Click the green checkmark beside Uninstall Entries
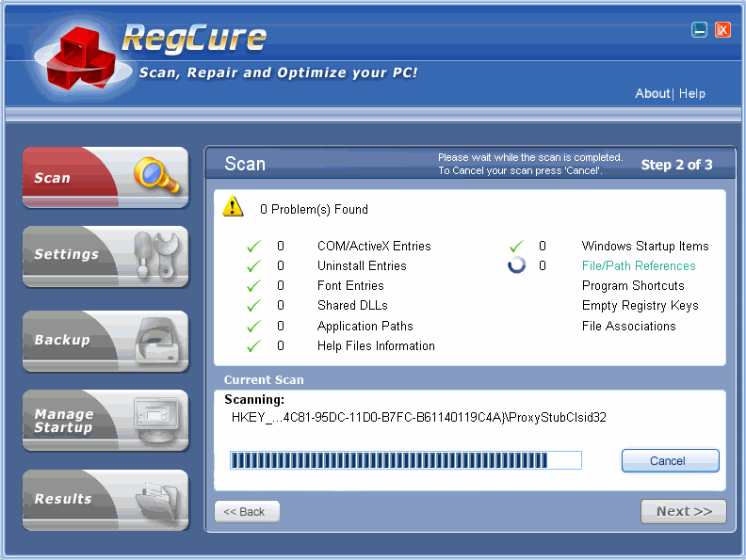 (253, 266)
